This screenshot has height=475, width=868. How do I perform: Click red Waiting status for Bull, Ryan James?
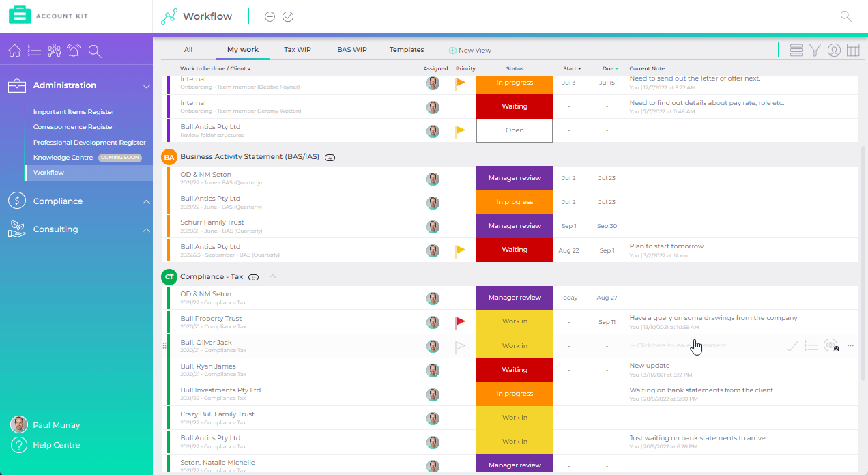pos(515,370)
